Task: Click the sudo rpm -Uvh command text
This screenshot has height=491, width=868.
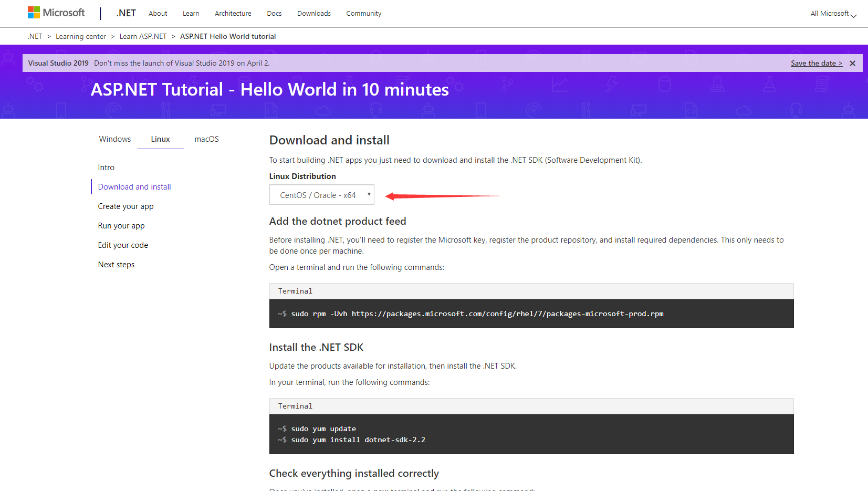Action: (x=477, y=314)
